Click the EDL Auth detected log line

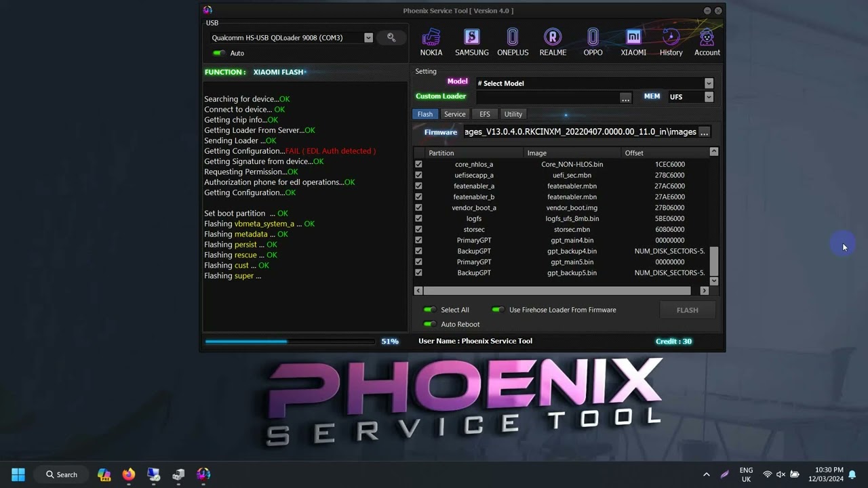pyautogui.click(x=290, y=151)
